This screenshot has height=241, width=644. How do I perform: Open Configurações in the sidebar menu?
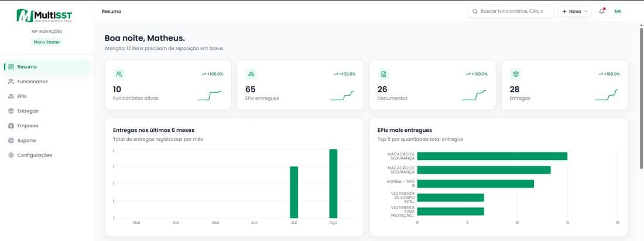(x=46, y=155)
